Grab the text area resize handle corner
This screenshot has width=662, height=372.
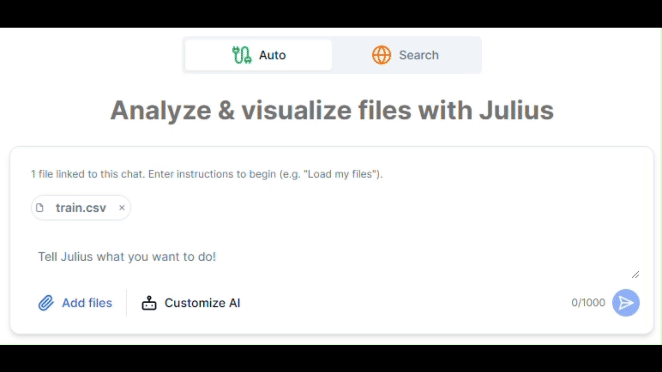635,274
